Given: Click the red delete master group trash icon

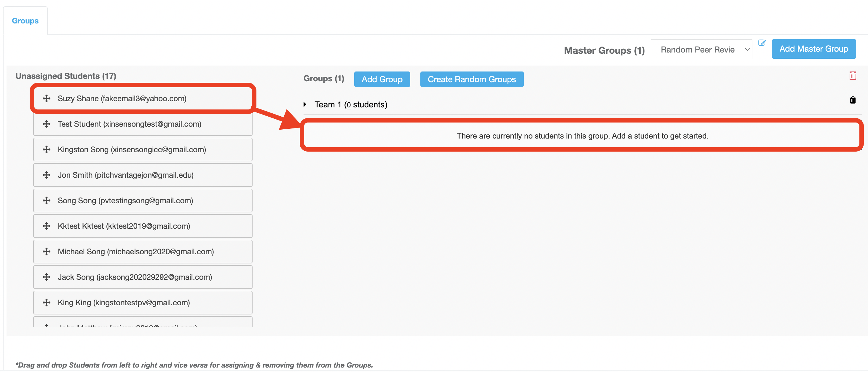Looking at the screenshot, I should [x=853, y=76].
